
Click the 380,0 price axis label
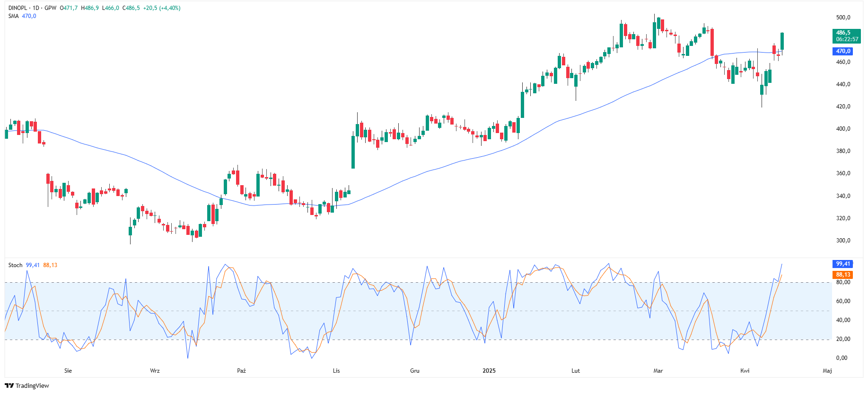(843, 151)
